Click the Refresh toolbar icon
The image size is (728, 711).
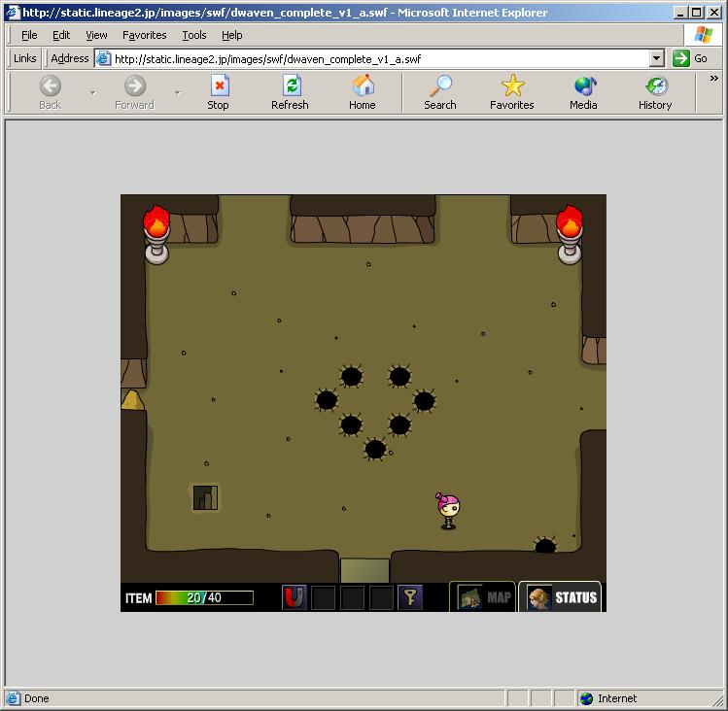(x=291, y=93)
